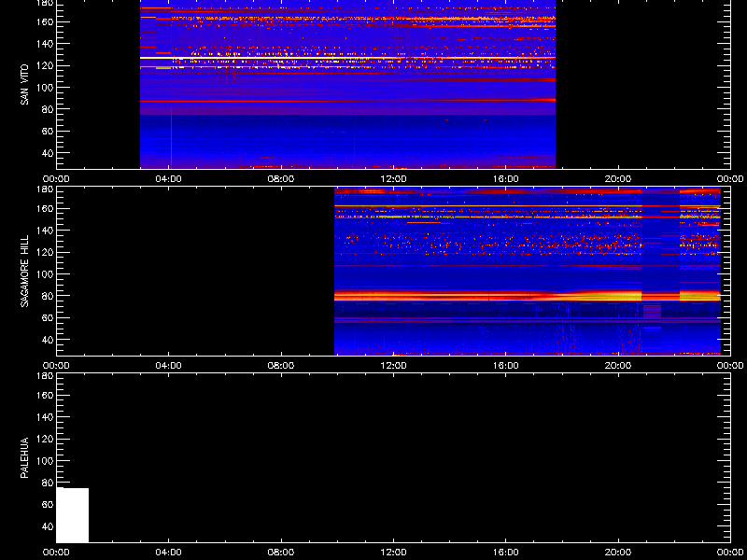Click the 40 frequency label on Sagamore Hill axis
The height and width of the screenshot is (560, 747).
click(x=47, y=340)
